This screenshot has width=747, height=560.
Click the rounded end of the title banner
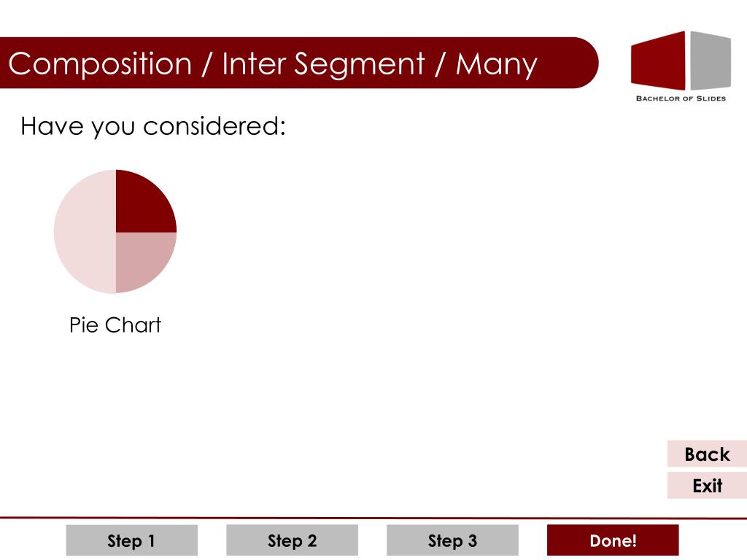pyautogui.click(x=584, y=63)
